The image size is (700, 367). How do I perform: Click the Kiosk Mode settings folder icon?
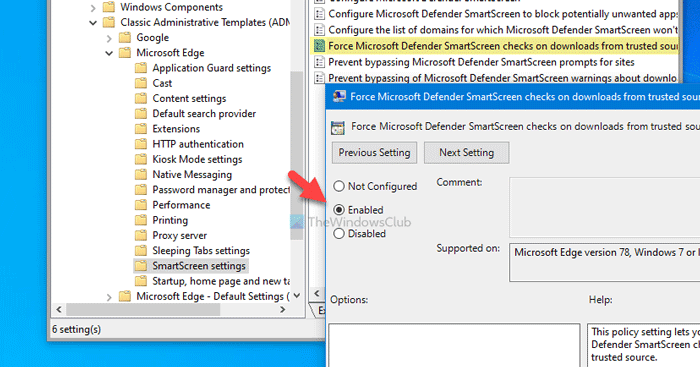[x=141, y=159]
